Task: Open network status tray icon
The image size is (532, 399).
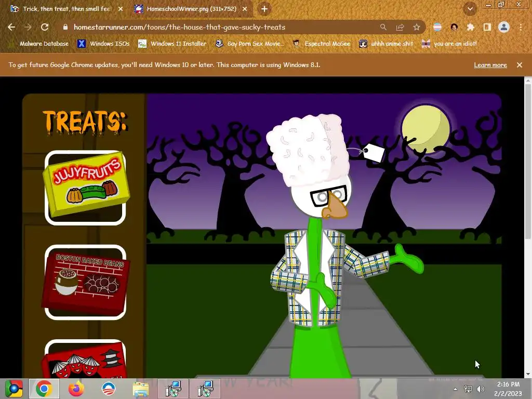Action: coord(468,389)
